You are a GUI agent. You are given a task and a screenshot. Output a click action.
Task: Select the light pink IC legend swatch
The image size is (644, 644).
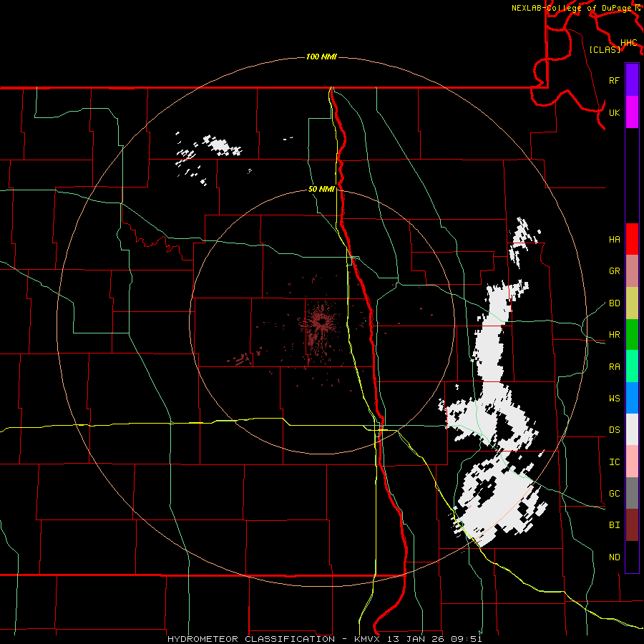point(632,462)
